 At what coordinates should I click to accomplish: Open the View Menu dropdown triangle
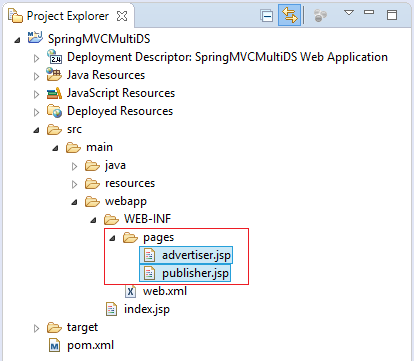[349, 13]
